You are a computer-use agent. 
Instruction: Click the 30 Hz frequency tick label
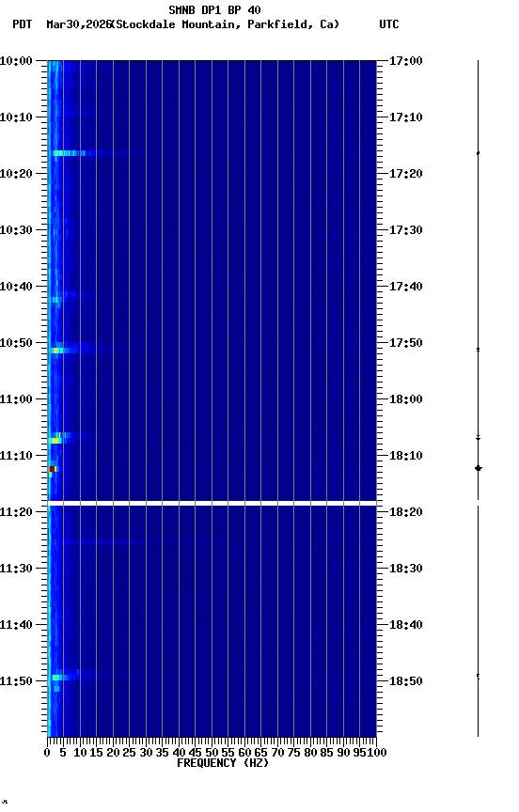(x=146, y=753)
